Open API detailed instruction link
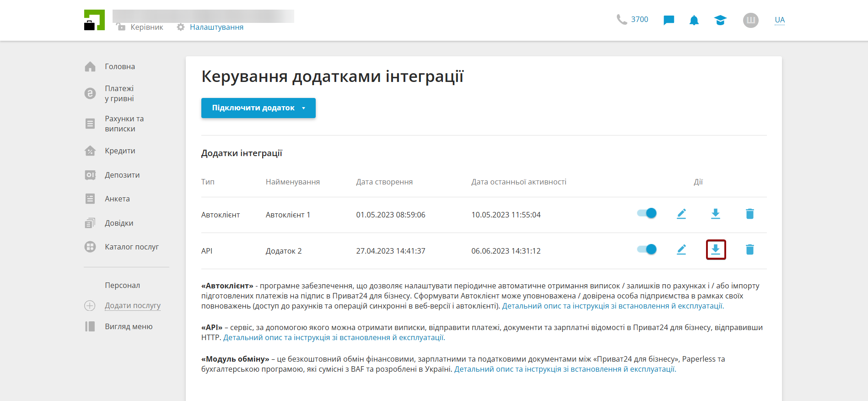This screenshot has height=401, width=868. click(x=334, y=337)
